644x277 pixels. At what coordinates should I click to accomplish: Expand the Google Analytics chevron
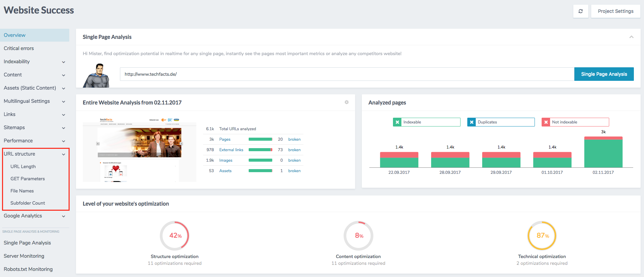(x=64, y=216)
